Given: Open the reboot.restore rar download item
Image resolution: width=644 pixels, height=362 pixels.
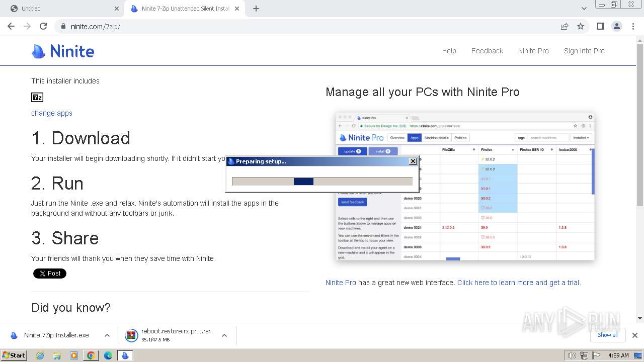Looking at the screenshot, I should point(169,335).
